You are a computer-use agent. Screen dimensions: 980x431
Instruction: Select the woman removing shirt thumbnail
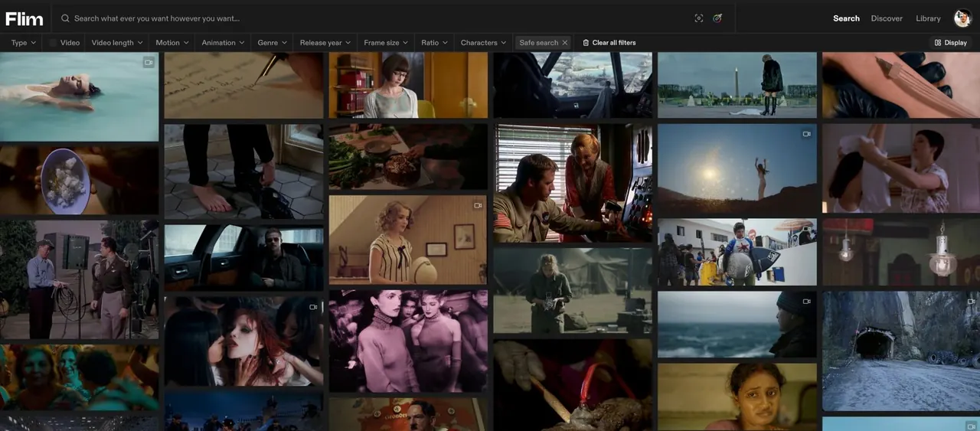point(901,168)
